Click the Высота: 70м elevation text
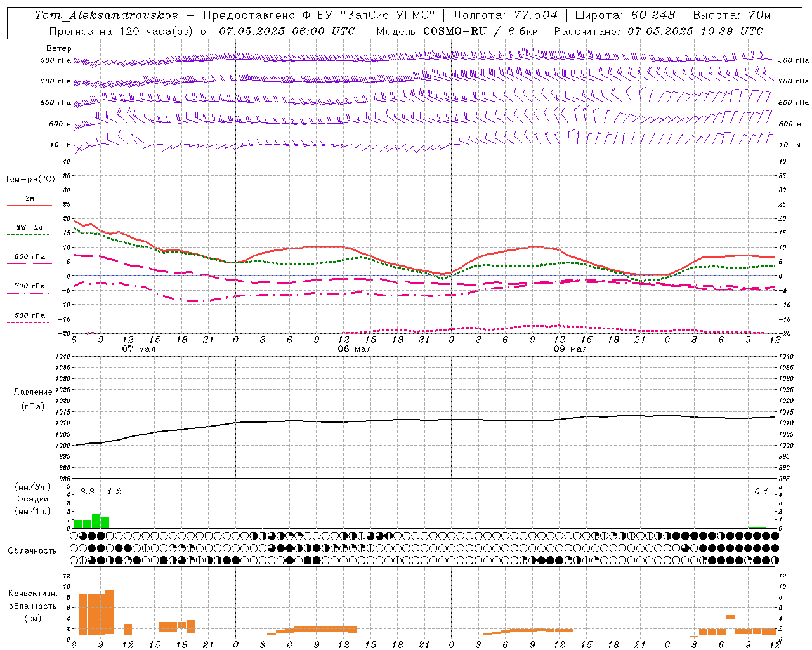 coord(731,15)
